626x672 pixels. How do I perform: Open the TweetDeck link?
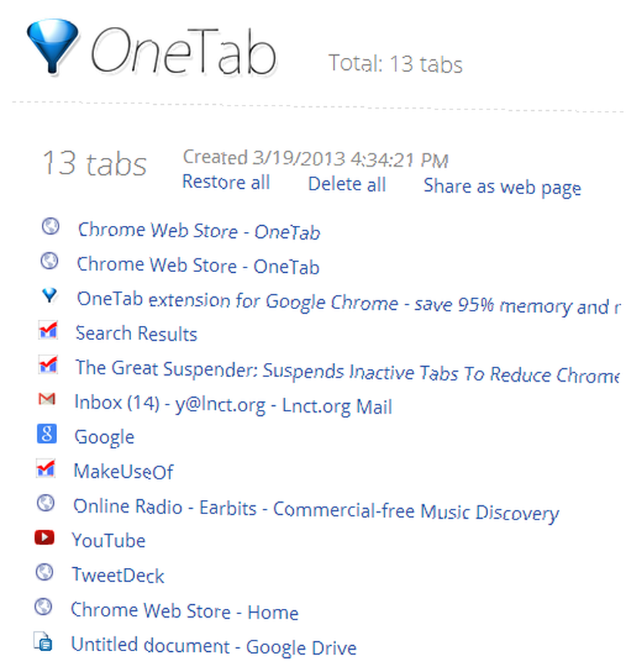[x=118, y=575]
